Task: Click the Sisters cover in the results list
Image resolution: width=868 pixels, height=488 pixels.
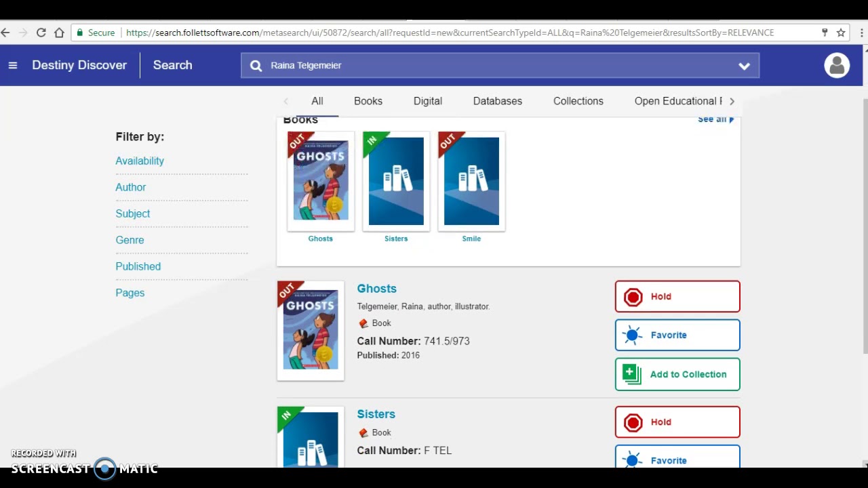Action: 311,437
